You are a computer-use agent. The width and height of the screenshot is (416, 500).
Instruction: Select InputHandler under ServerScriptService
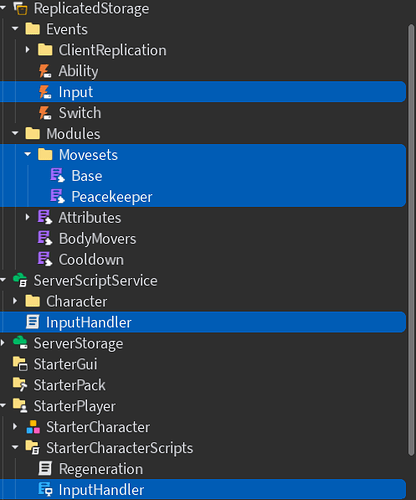coord(203,322)
